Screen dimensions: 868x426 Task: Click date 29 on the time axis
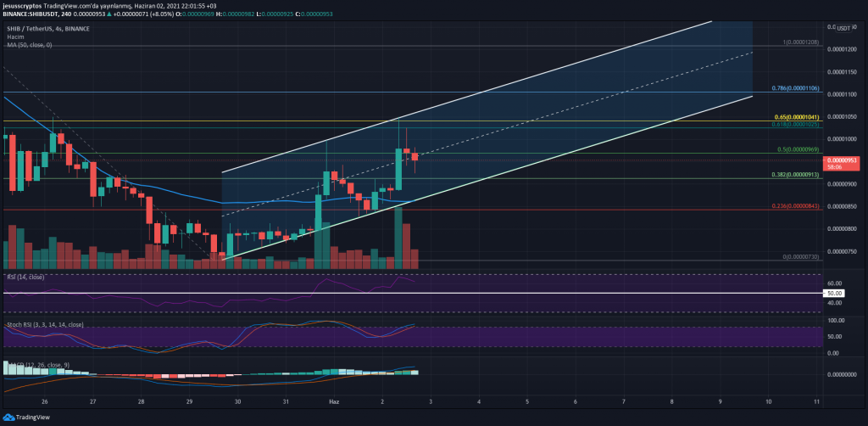click(x=190, y=400)
